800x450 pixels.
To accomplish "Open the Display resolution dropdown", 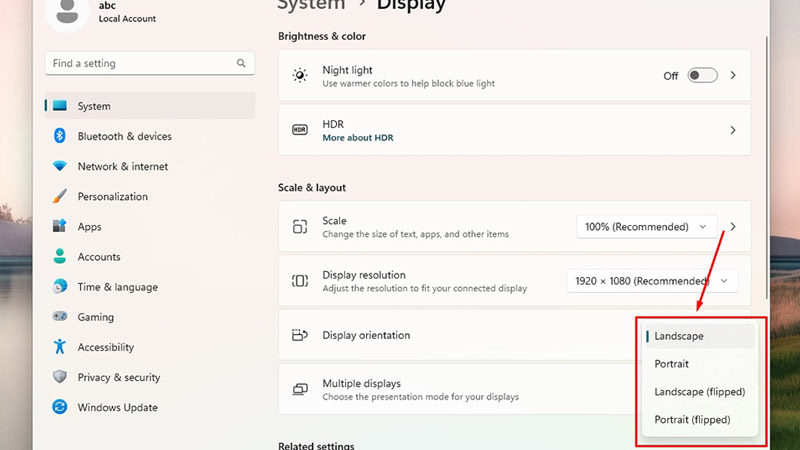I will tap(652, 281).
